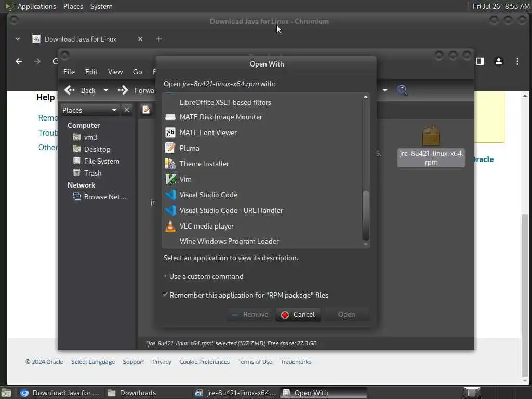Click Chromium back navigation arrow

pyautogui.click(x=19, y=61)
